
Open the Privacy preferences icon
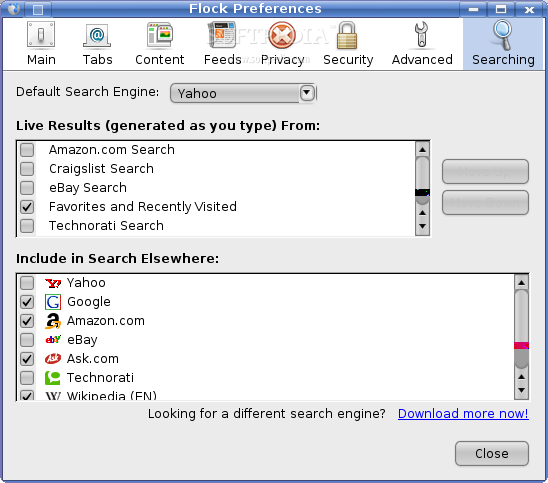coord(282,35)
